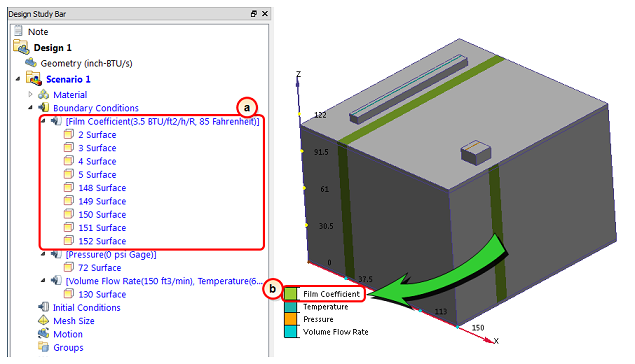Collapse the Film Coefficient boundary condition

43,121
